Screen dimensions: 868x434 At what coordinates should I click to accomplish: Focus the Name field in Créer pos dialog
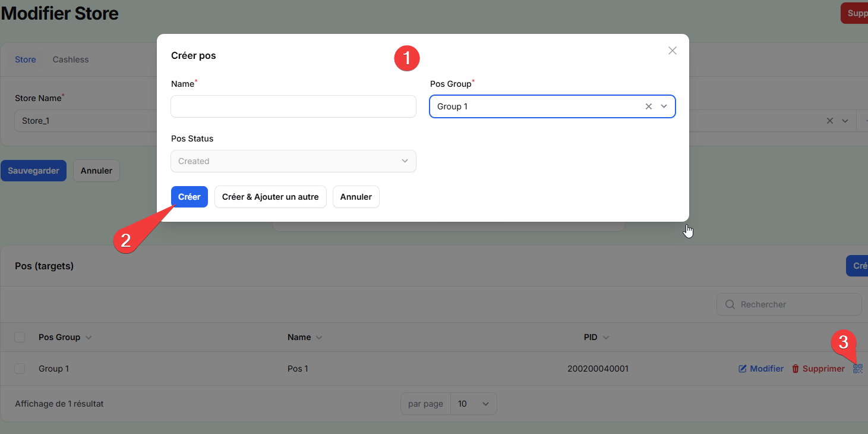point(293,106)
